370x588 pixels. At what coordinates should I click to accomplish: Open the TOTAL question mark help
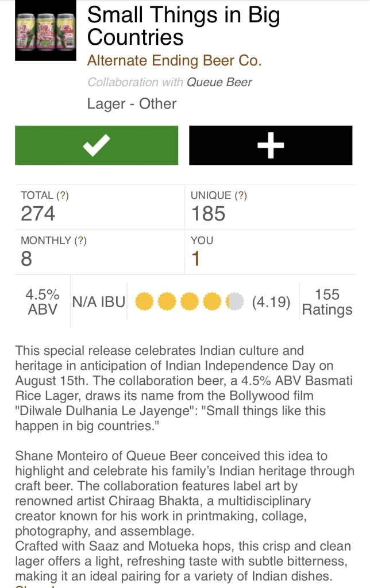coord(63,195)
